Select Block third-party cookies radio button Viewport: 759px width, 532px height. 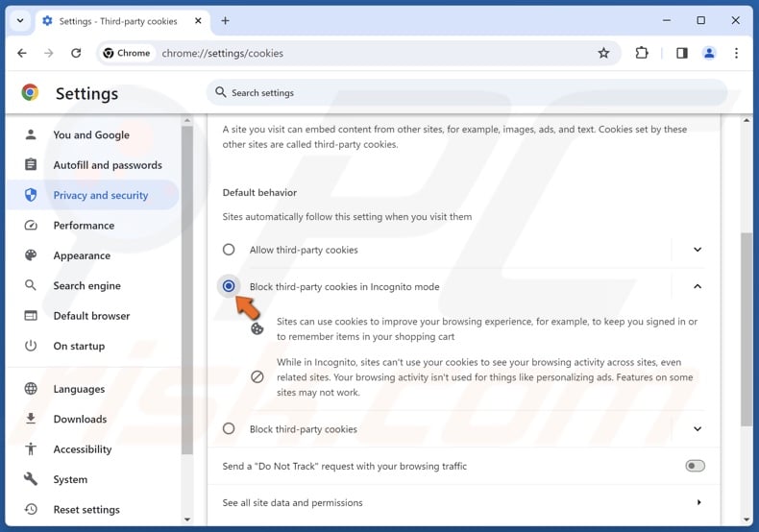(229, 428)
